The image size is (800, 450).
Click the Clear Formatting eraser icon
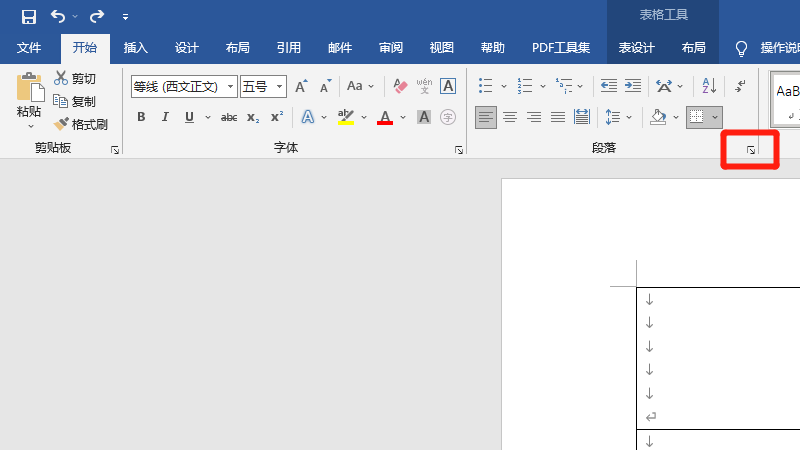click(x=400, y=86)
